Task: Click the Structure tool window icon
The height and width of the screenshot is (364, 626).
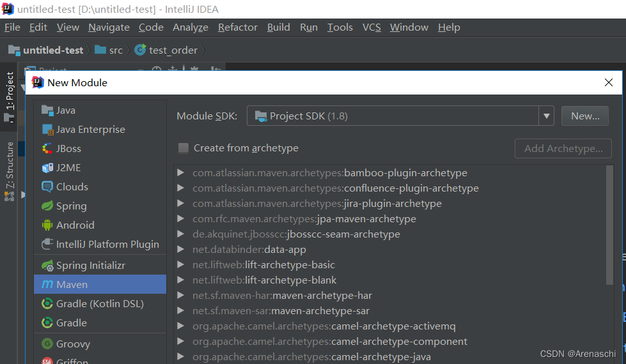Action: (9, 196)
